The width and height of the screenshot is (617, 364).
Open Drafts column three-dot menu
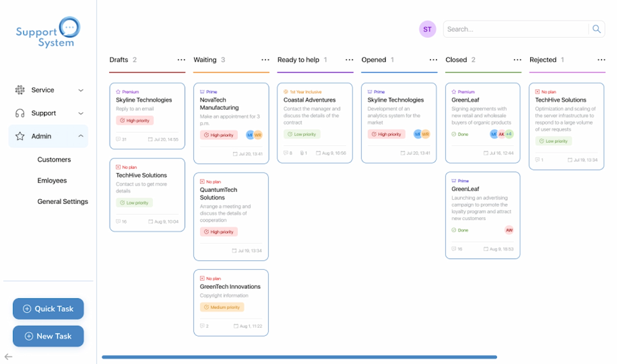coord(181,60)
